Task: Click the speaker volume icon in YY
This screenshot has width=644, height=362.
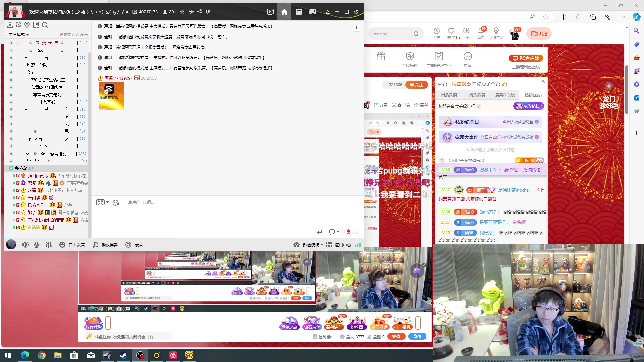Action: click(25, 245)
